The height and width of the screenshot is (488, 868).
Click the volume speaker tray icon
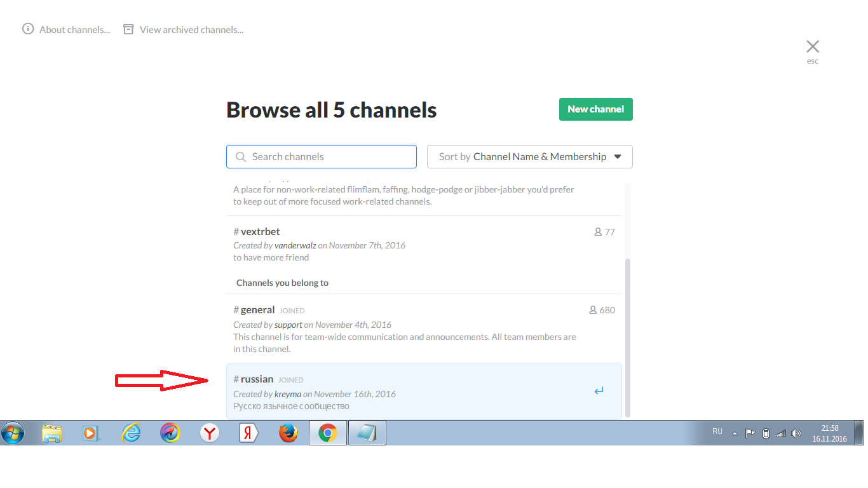(x=796, y=433)
